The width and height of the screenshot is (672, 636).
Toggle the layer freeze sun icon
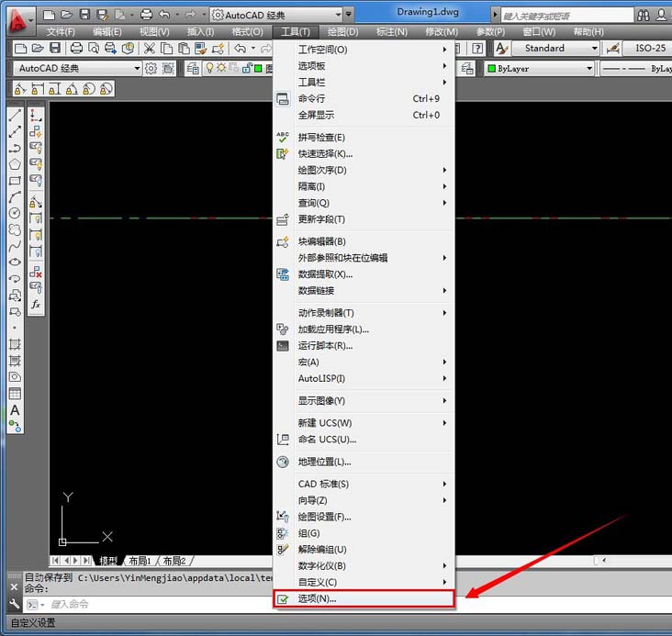pyautogui.click(x=221, y=68)
